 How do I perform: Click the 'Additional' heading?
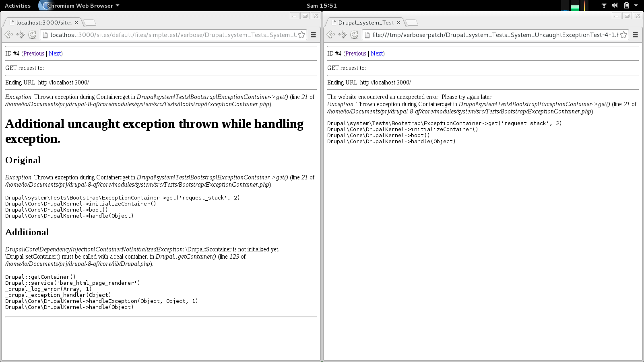(27, 232)
